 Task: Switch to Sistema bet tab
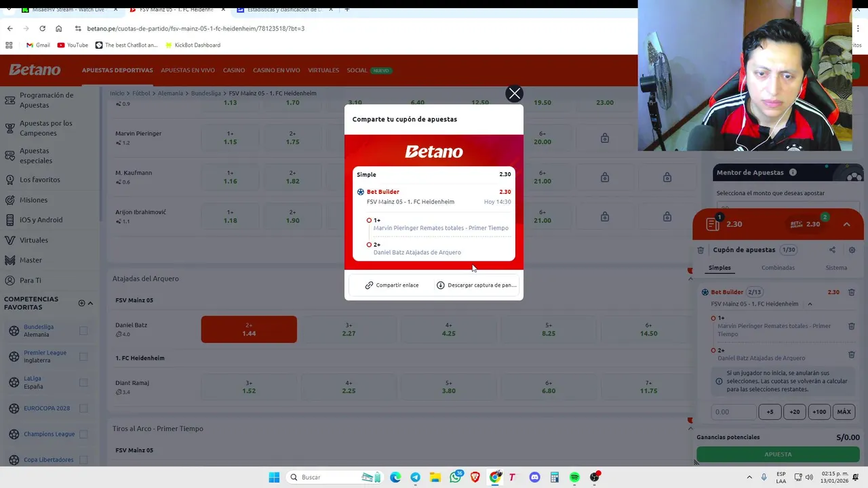(x=836, y=268)
